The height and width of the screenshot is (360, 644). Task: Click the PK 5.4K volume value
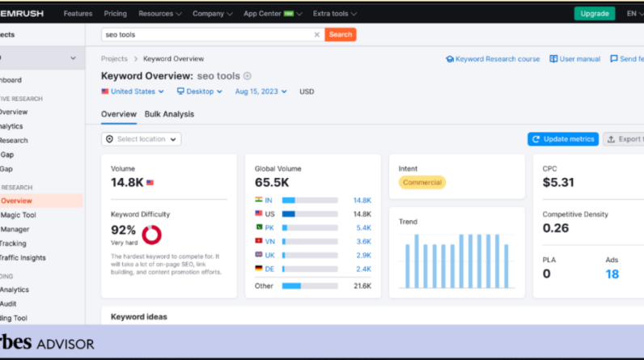363,228
